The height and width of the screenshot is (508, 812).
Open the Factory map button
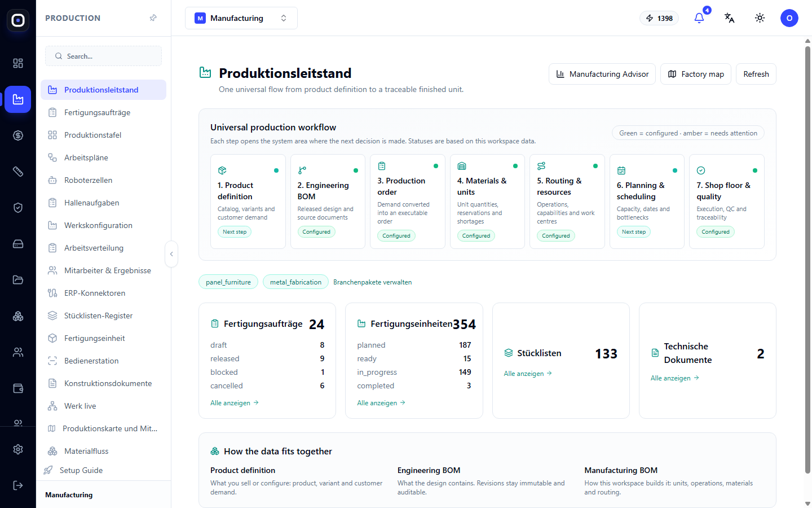click(x=696, y=74)
